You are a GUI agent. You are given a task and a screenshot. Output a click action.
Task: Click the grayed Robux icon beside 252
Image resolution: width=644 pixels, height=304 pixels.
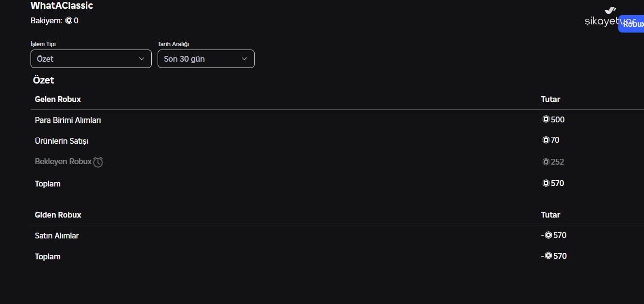pyautogui.click(x=546, y=162)
